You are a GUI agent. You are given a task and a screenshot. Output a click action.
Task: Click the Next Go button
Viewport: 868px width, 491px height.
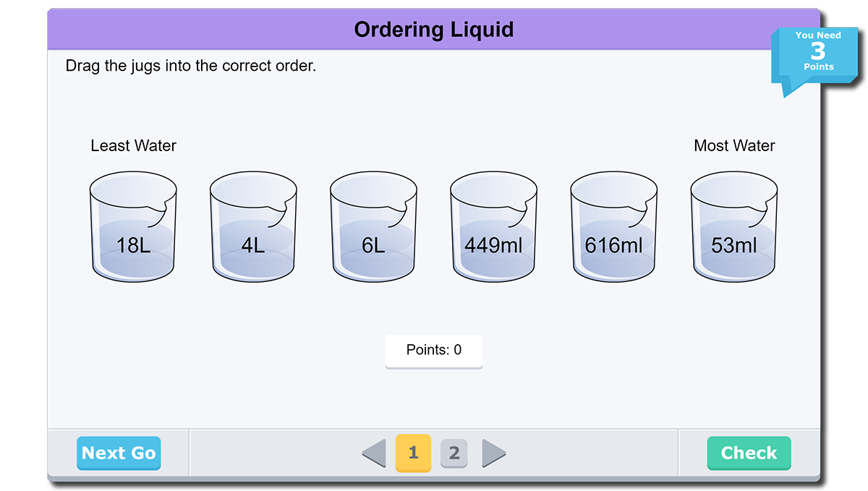click(119, 453)
